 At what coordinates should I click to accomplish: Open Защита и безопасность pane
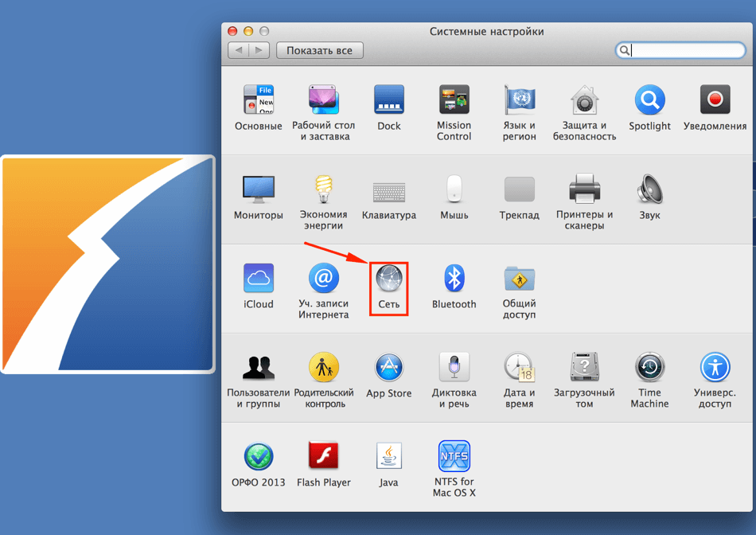(584, 101)
